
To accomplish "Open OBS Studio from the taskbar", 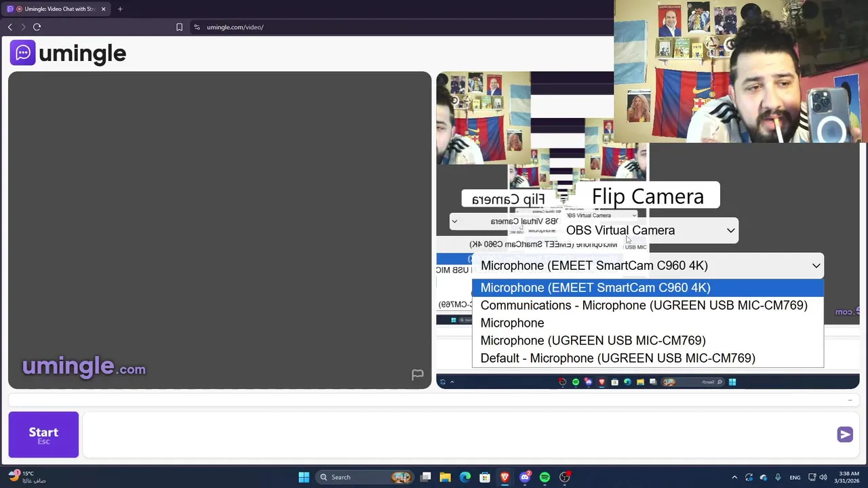I will click(x=565, y=477).
